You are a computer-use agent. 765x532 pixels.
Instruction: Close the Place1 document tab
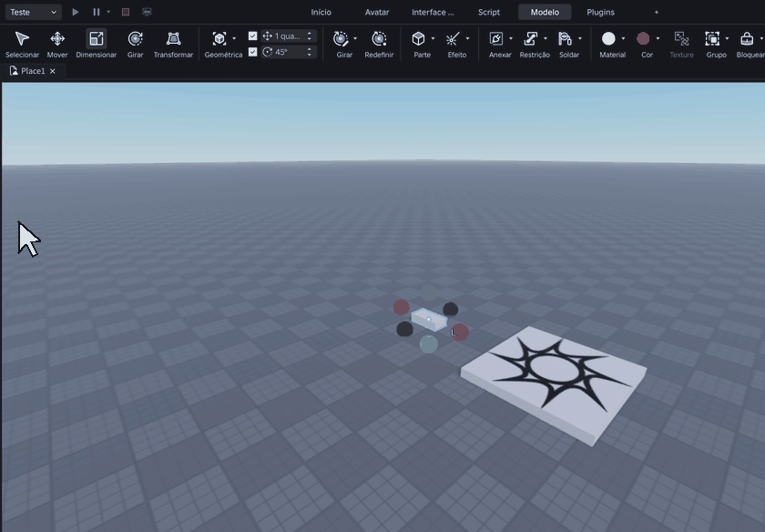tap(53, 71)
